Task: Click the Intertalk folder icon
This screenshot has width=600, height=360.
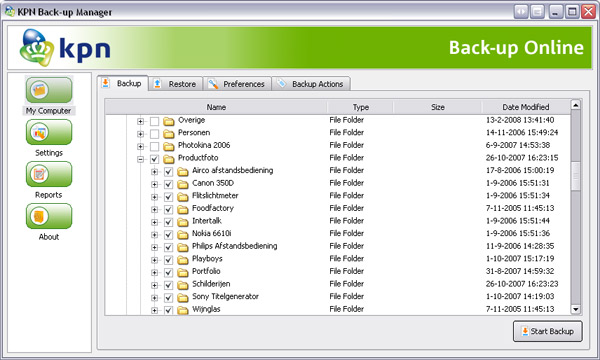Action: (x=183, y=222)
